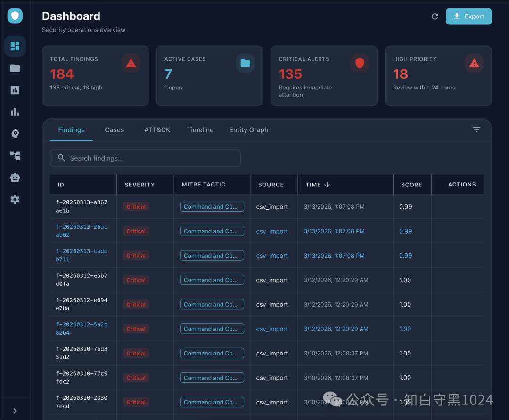Focus the Search findings field
The width and height of the screenshot is (509, 420).
(145, 158)
